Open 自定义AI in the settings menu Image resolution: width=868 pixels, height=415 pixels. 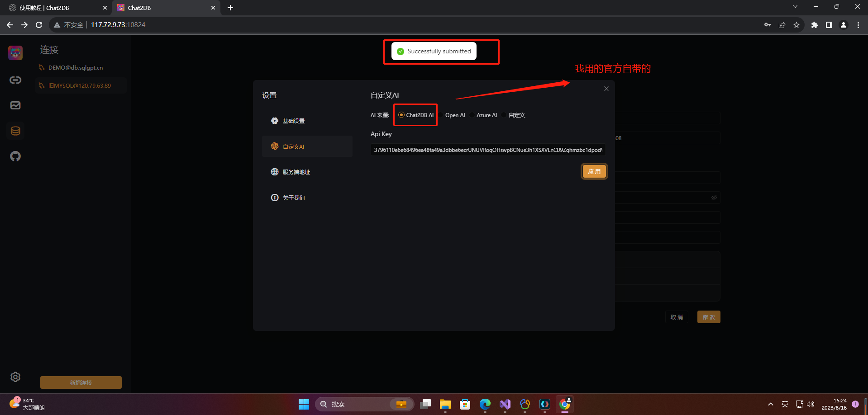click(x=307, y=146)
